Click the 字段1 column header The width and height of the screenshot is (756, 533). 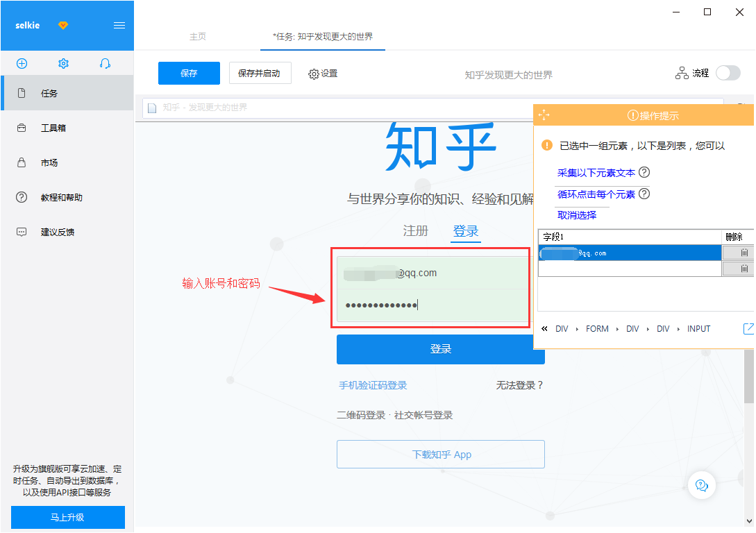pyautogui.click(x=630, y=237)
